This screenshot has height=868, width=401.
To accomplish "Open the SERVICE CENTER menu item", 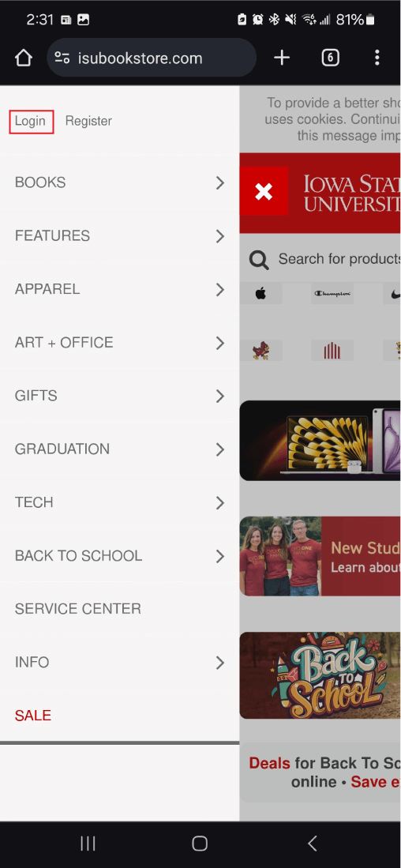I will point(119,609).
